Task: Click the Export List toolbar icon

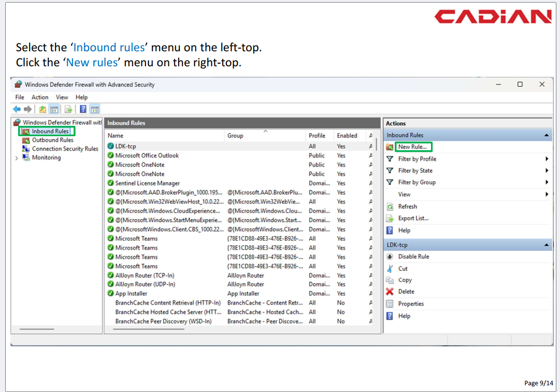Action: [68, 109]
